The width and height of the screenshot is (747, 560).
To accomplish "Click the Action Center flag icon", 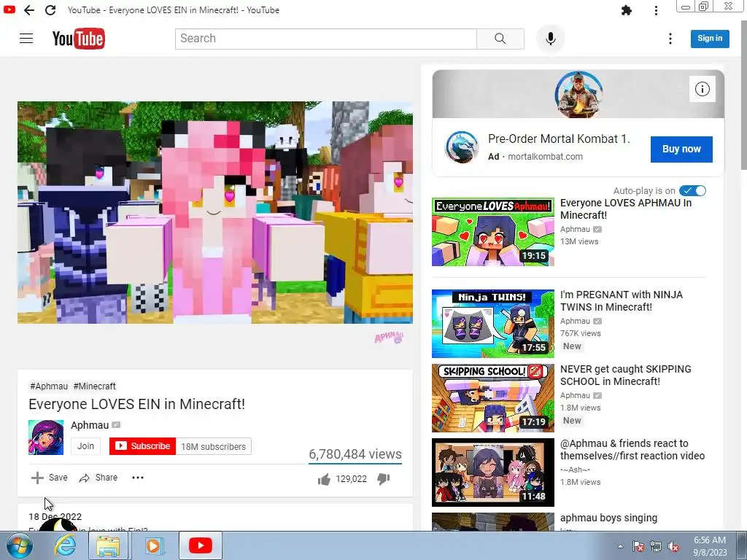I will coord(638,547).
